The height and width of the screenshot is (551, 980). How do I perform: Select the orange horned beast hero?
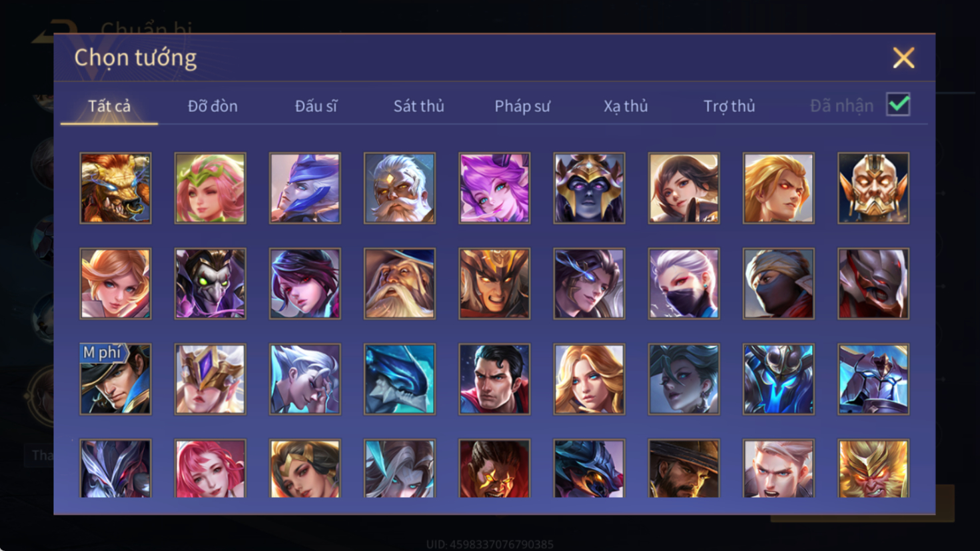pyautogui.click(x=115, y=188)
